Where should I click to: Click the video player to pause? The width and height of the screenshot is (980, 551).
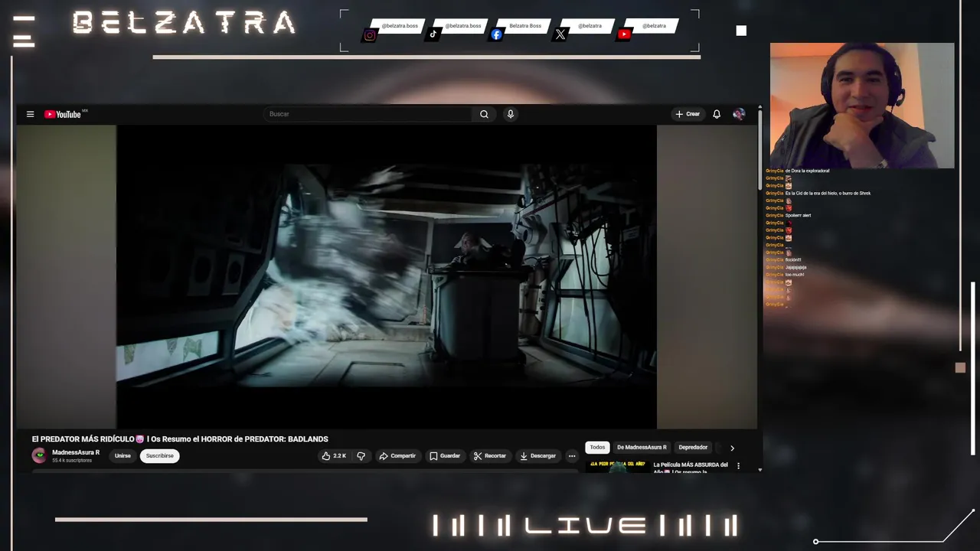coord(386,277)
